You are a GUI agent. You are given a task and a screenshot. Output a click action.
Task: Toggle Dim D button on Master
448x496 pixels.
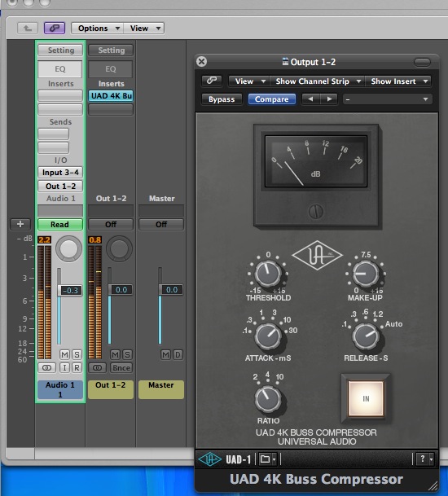(x=178, y=354)
